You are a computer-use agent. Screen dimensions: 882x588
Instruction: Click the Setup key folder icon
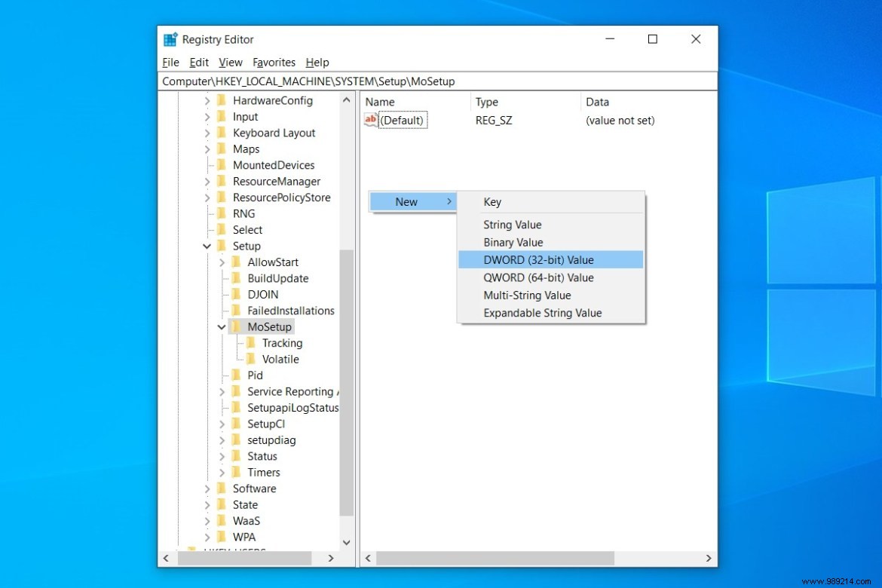point(222,246)
